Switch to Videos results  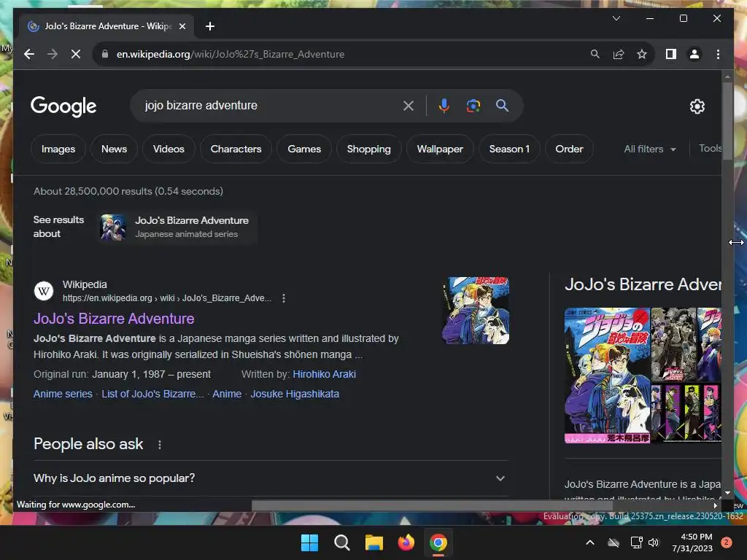169,149
